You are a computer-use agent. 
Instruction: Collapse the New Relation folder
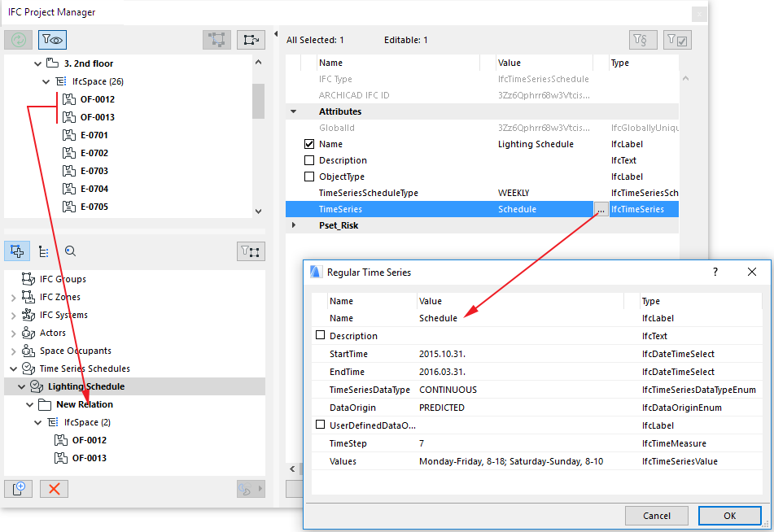click(29, 404)
